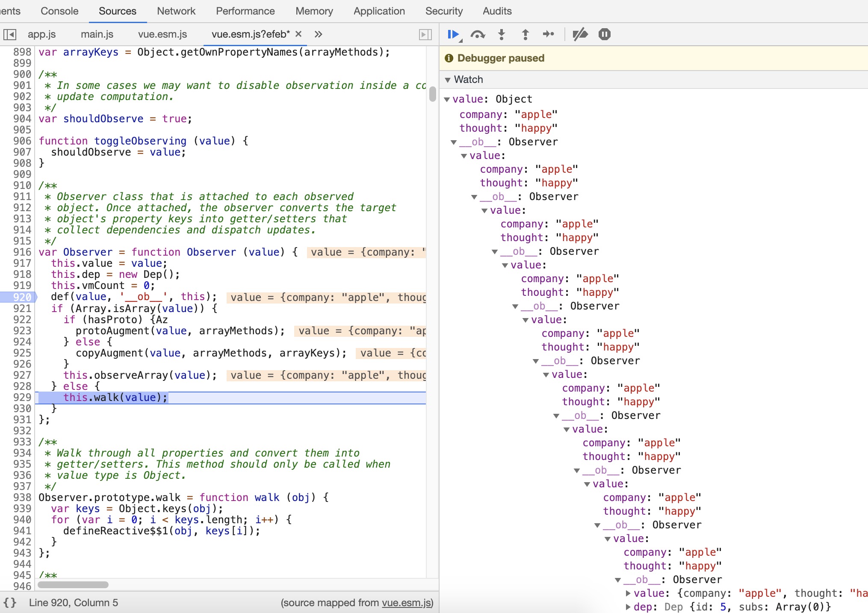Hide the debugger side pane
Image resolution: width=868 pixels, height=613 pixels.
coord(425,34)
